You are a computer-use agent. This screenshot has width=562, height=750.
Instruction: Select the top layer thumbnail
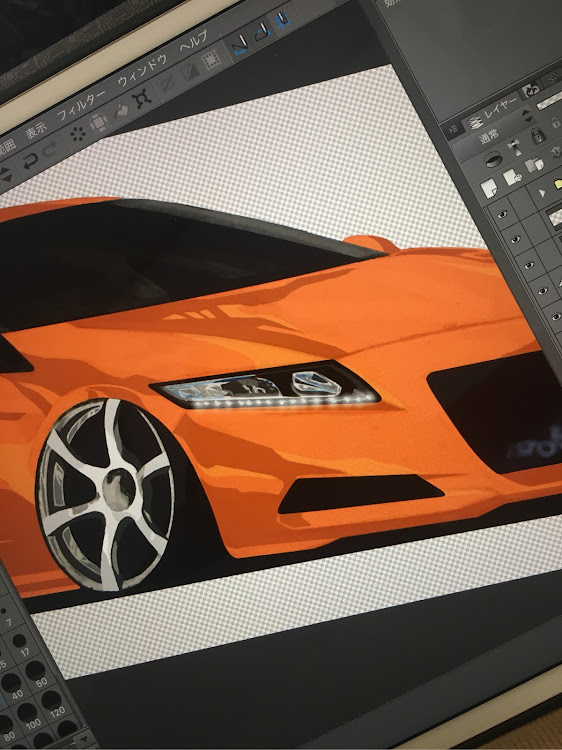pyautogui.click(x=555, y=216)
